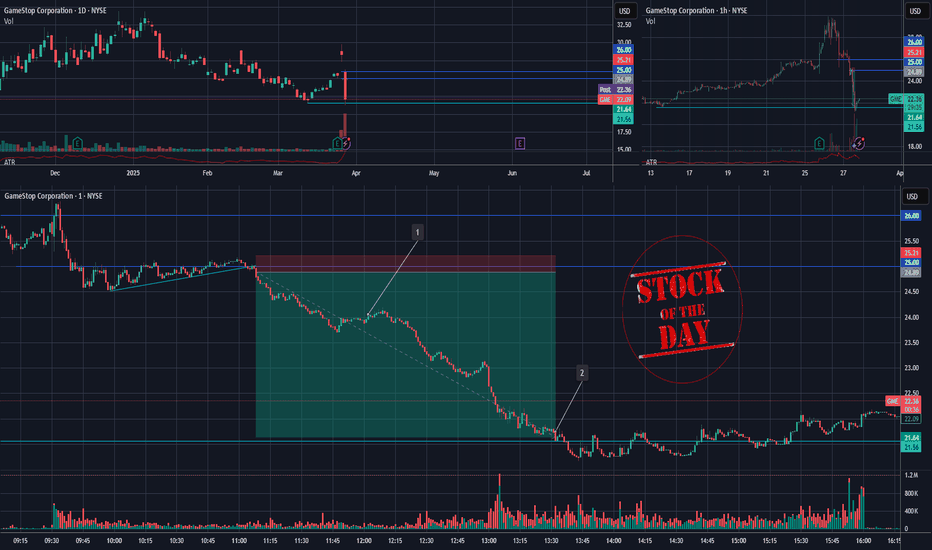Click the red GME 22.09 price label on the daily axis

pos(615,99)
